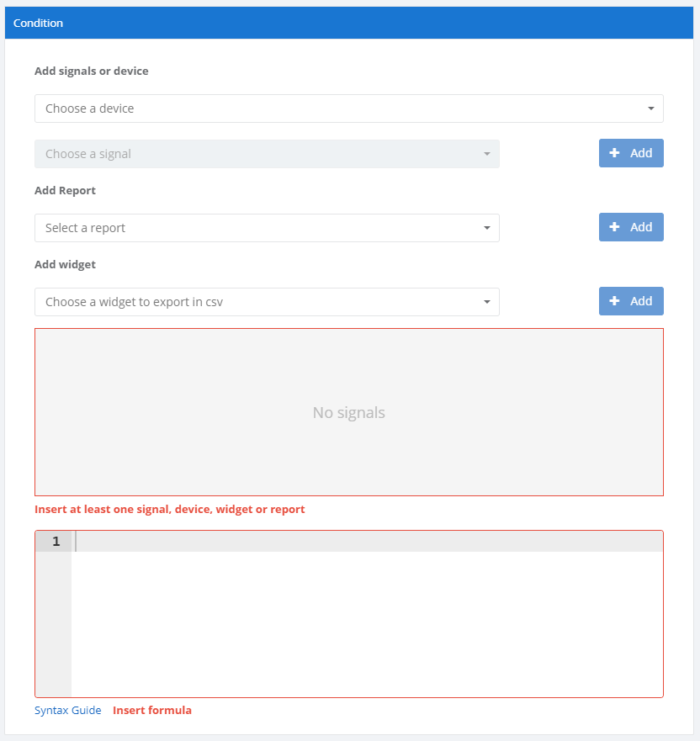
Task: Add the selected widget
Action: [x=631, y=301]
